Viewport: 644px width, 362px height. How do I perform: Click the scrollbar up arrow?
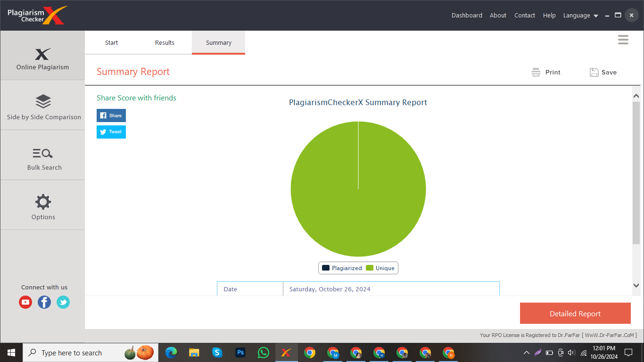[636, 96]
